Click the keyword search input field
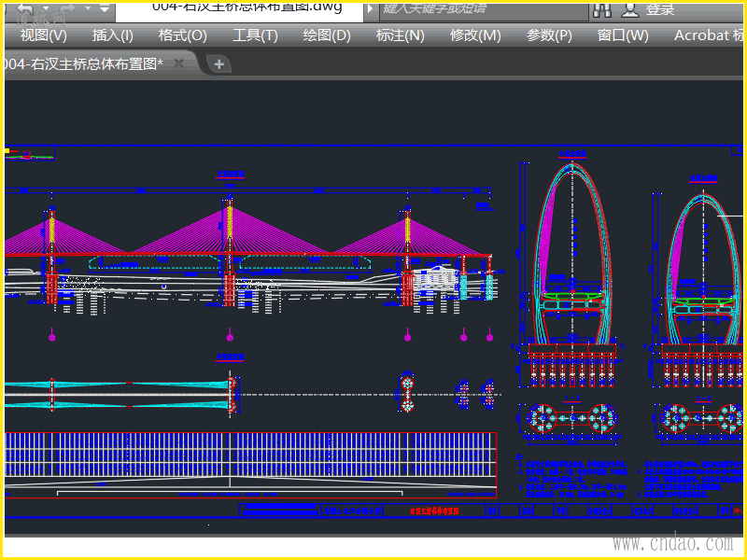Image resolution: width=747 pixels, height=560 pixels. click(x=484, y=10)
